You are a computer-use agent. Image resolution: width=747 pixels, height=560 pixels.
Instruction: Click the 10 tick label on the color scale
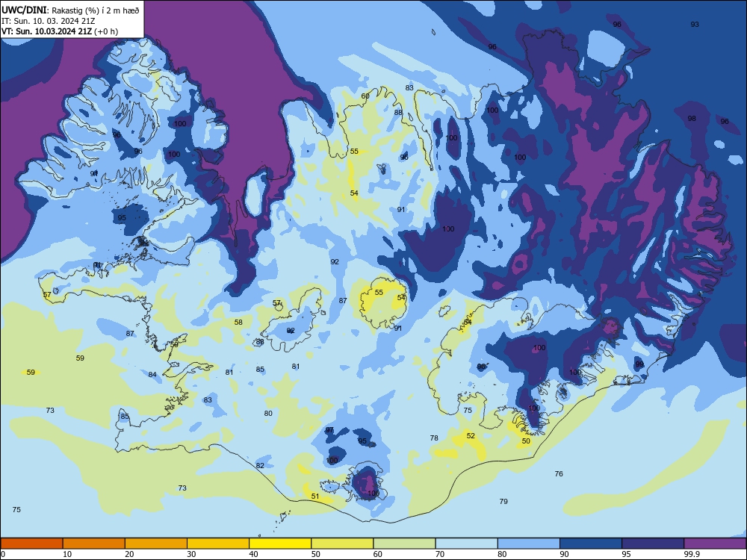[67, 554]
